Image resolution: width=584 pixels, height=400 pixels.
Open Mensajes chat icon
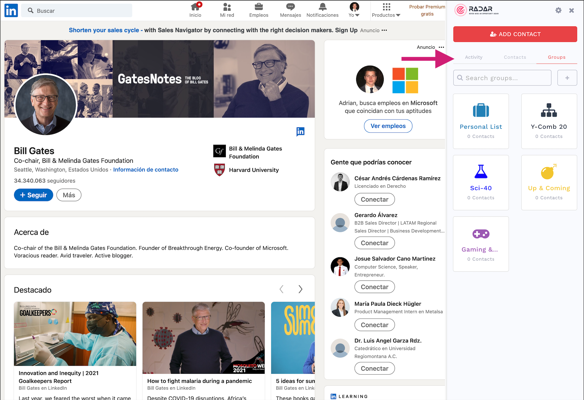[290, 10]
